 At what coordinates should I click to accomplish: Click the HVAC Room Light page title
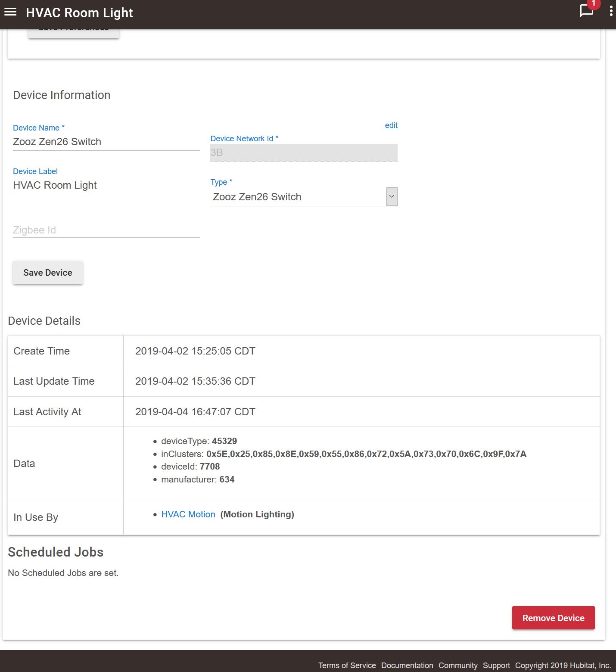[79, 13]
